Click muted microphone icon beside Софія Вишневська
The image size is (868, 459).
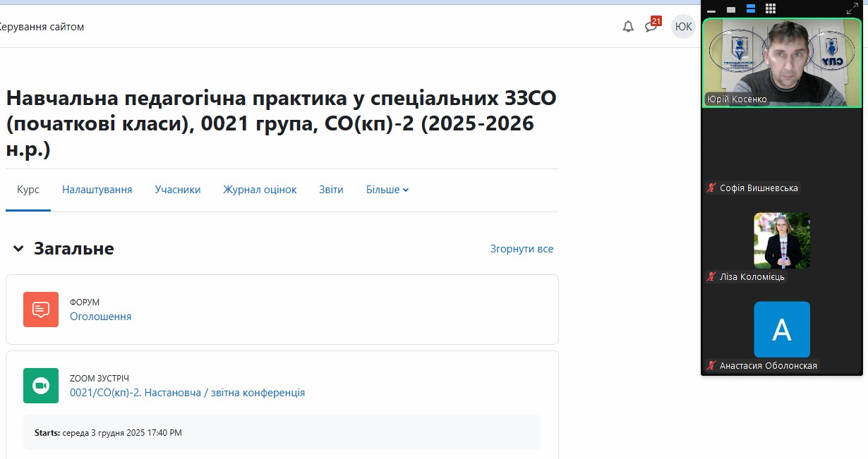pos(711,188)
